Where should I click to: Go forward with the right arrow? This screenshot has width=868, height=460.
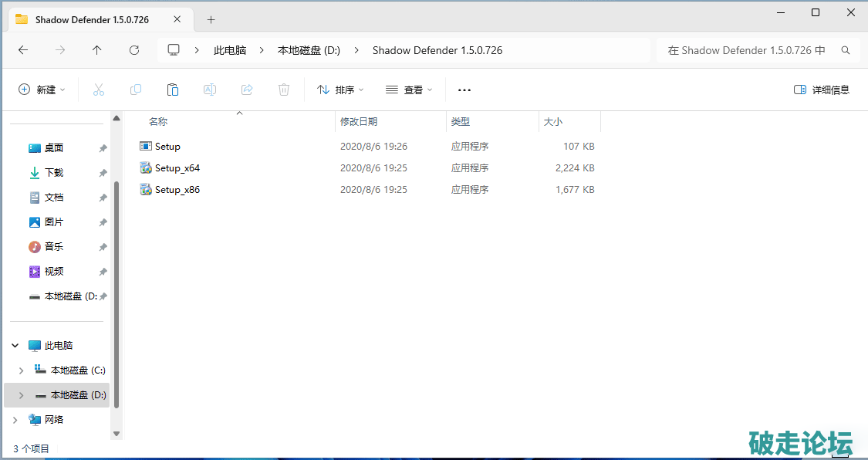pyautogui.click(x=59, y=50)
